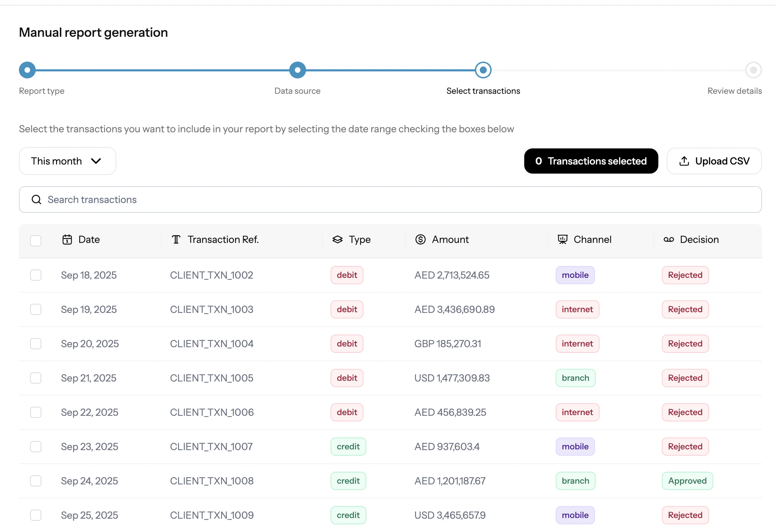Click the dollar coin icon beside Amount
Image resolution: width=776 pixels, height=532 pixels.
[x=420, y=239]
